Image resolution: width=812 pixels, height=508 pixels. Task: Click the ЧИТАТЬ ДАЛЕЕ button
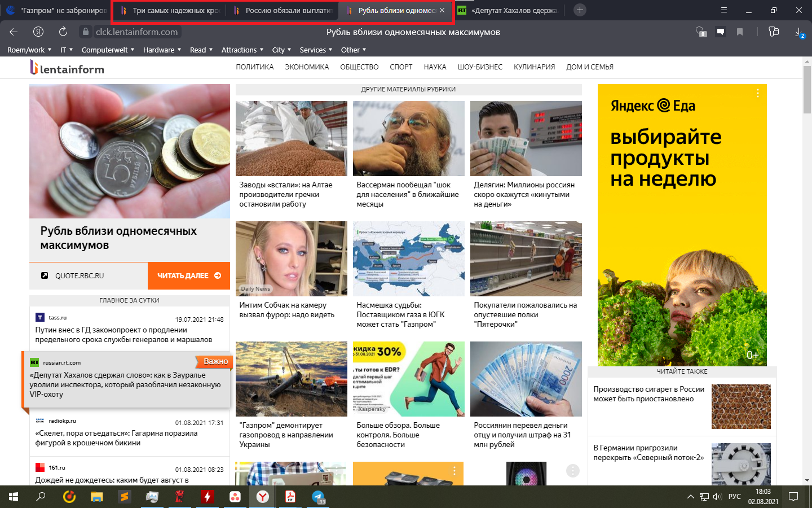point(189,275)
